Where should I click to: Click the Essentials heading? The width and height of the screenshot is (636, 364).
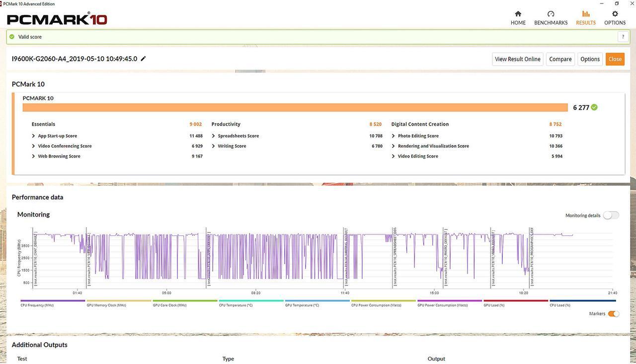(x=43, y=124)
